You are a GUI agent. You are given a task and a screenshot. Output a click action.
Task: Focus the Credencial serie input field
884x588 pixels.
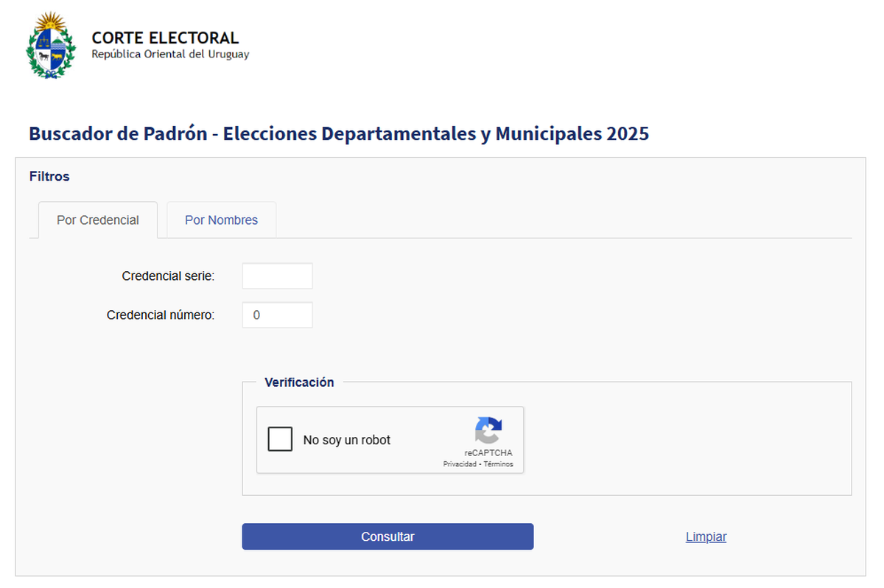(277, 276)
